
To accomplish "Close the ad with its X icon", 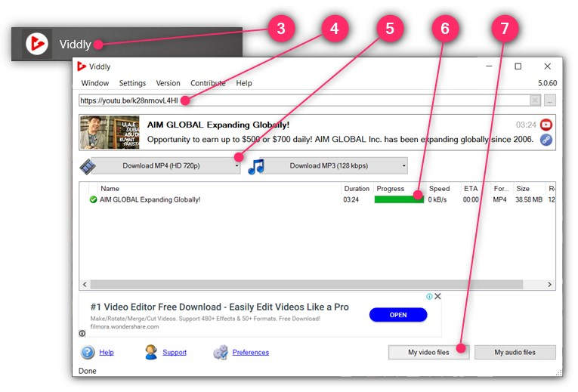I will [437, 296].
